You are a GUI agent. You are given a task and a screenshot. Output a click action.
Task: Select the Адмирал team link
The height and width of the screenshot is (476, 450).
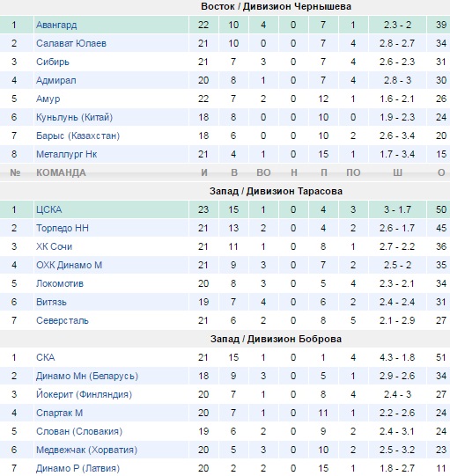(55, 80)
